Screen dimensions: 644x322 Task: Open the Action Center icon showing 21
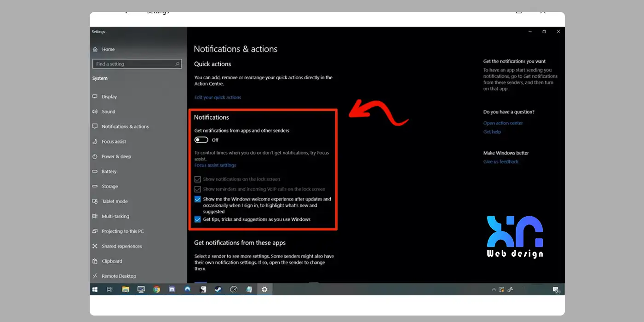[556, 289]
